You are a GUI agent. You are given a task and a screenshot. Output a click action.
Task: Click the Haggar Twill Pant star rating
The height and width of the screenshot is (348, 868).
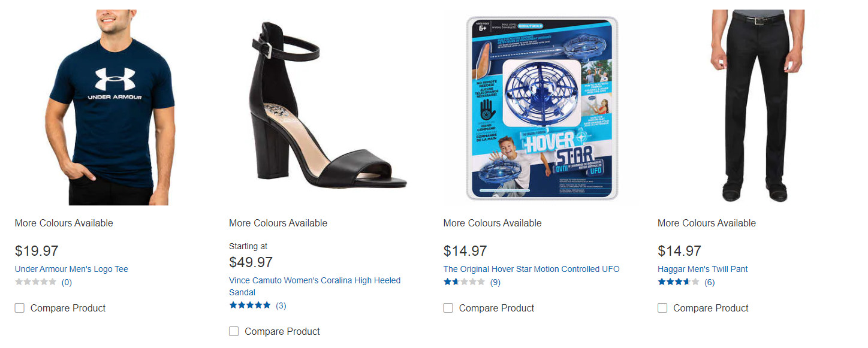(678, 282)
